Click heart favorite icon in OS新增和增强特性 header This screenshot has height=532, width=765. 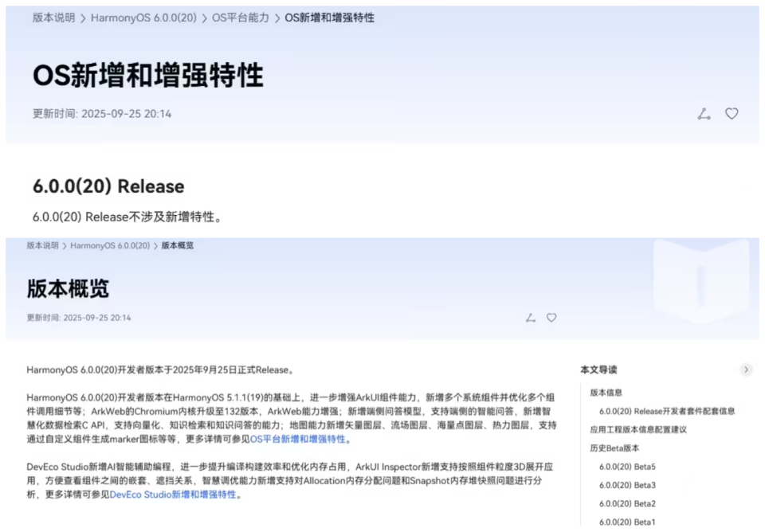(x=732, y=114)
